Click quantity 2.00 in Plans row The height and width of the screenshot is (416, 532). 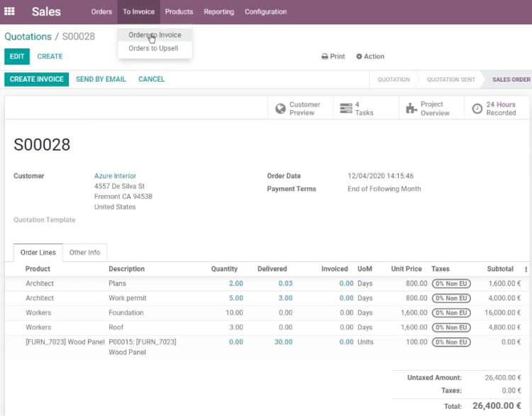pyautogui.click(x=235, y=283)
